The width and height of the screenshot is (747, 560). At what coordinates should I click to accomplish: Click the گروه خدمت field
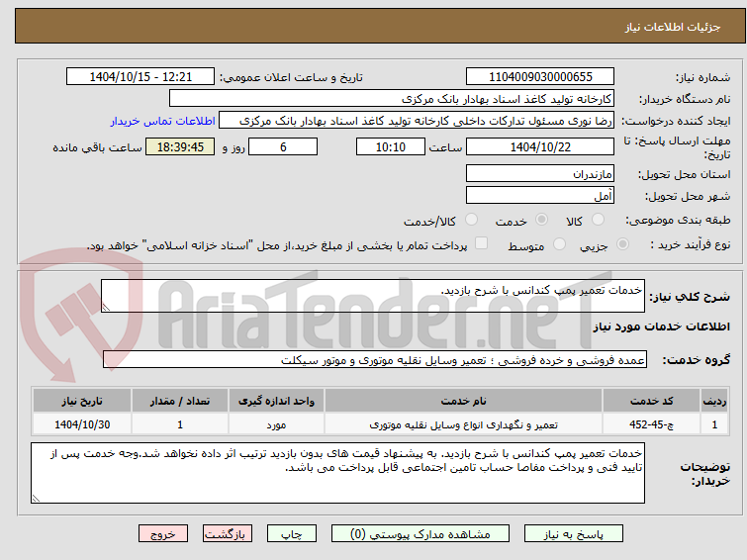[374, 360]
